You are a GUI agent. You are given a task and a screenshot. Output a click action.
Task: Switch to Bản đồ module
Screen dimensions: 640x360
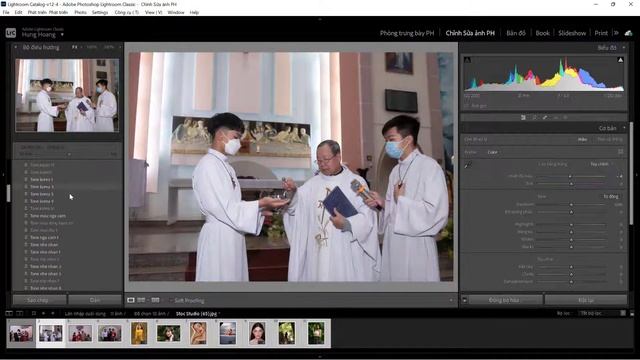(516, 33)
